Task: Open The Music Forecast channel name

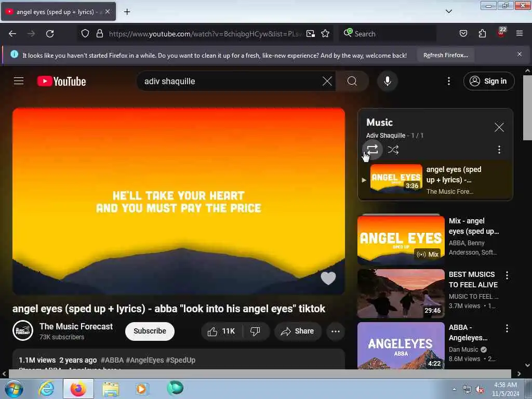Action: [x=76, y=326]
